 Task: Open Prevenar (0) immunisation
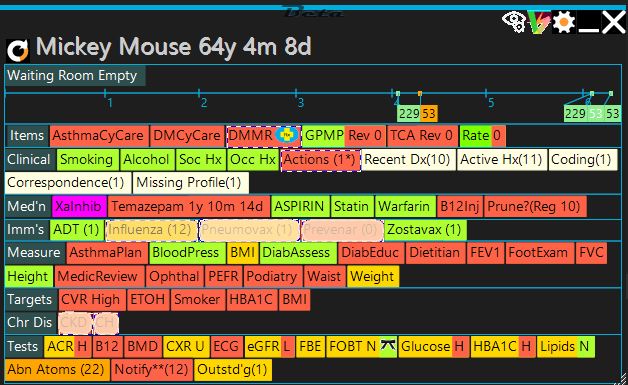click(342, 230)
